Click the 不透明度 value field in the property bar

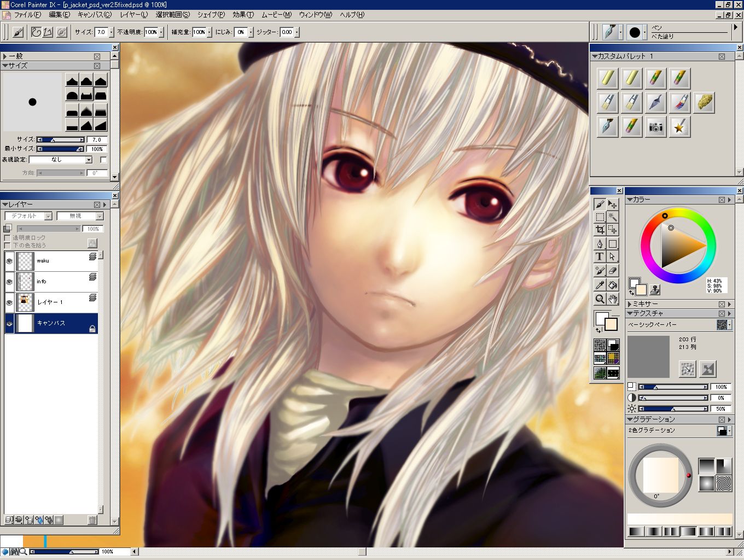(151, 32)
